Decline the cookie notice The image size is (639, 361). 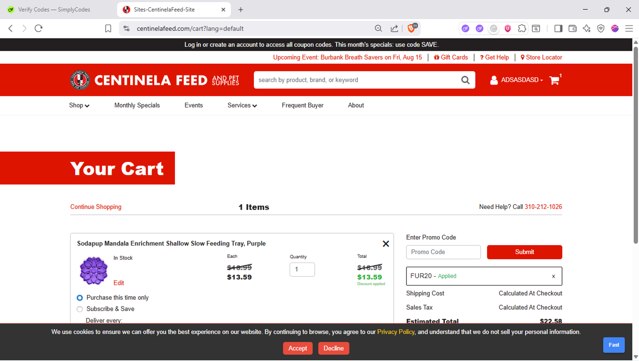(333, 348)
